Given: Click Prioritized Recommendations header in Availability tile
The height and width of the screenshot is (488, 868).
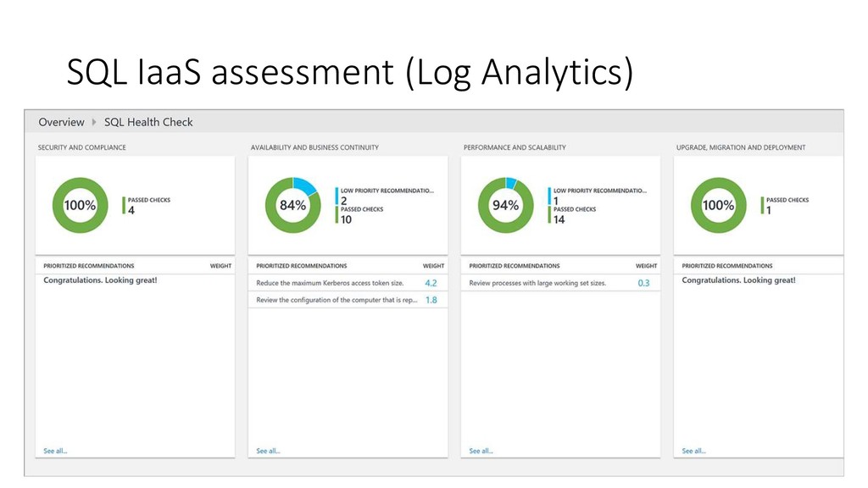Looking at the screenshot, I should [302, 265].
